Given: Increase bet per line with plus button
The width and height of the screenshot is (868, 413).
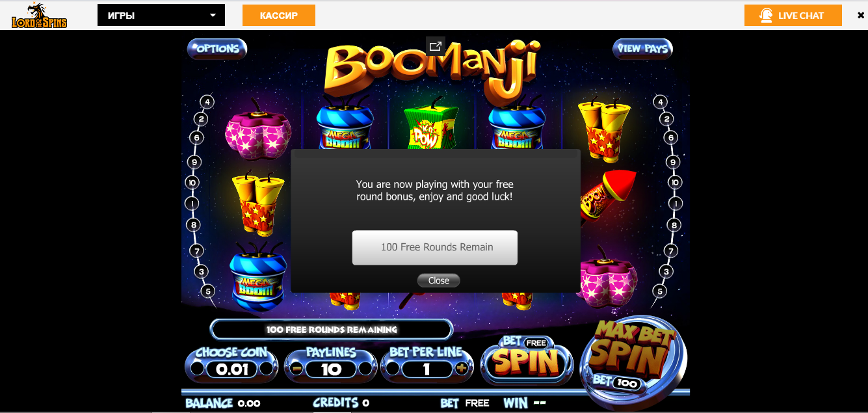Looking at the screenshot, I should (462, 369).
